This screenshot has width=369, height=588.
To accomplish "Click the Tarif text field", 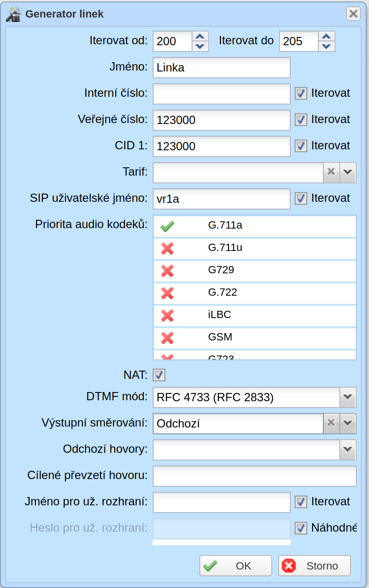I will pyautogui.click(x=238, y=172).
